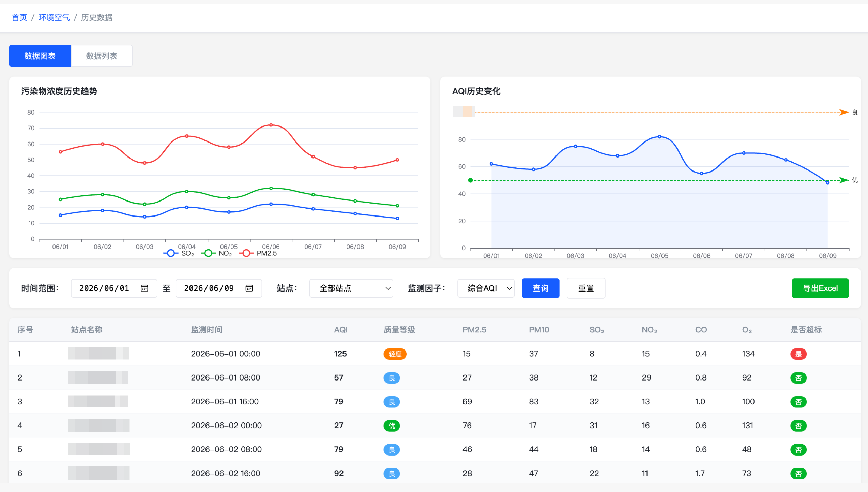Click the 历史数据 breadcrumb text
This screenshot has width=868, height=492.
tap(97, 17)
